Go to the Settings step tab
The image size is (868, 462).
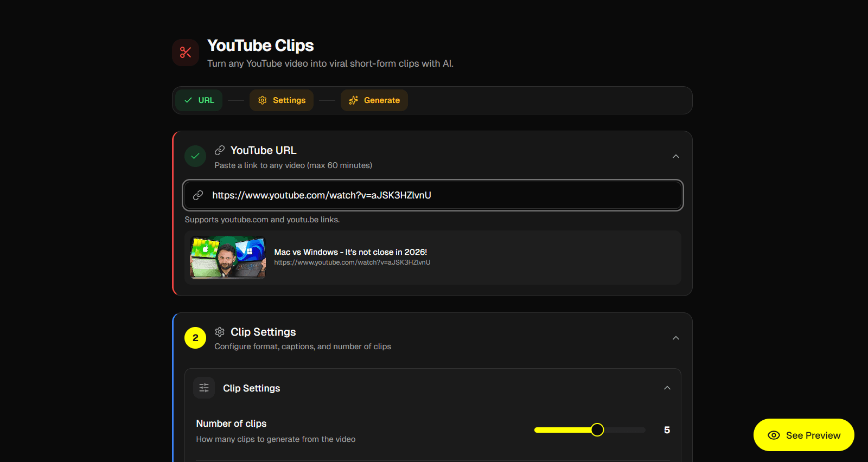(x=282, y=100)
